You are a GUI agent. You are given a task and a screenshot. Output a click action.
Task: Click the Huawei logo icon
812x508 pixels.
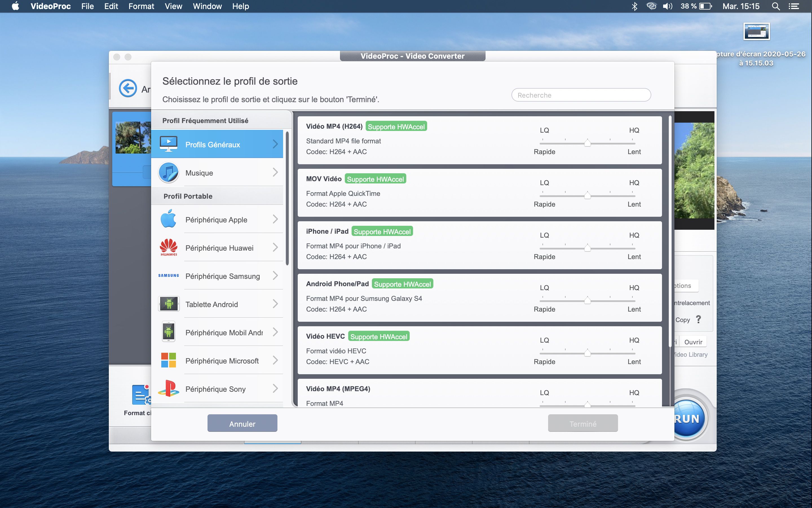(x=168, y=248)
